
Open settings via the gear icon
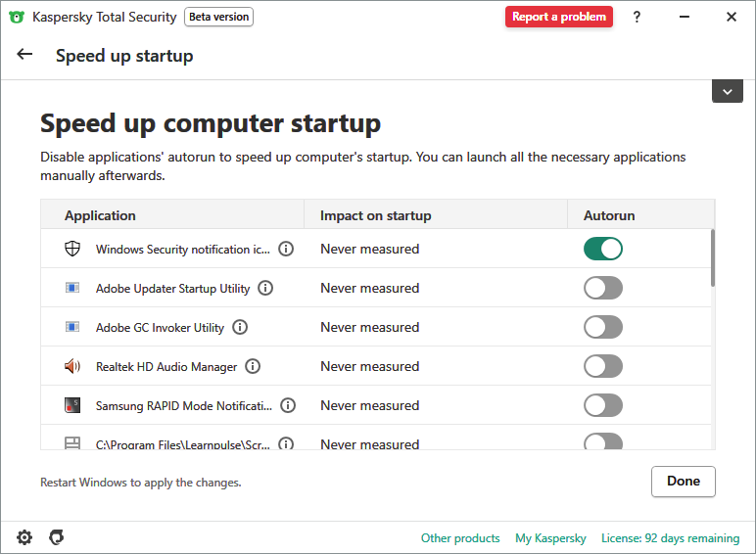pos(24,537)
